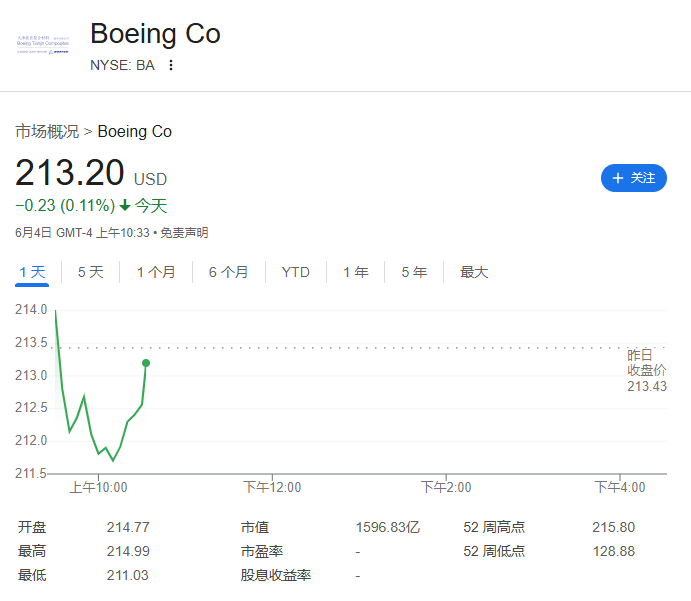Click the 昨日收盘价 213.43 label
The width and height of the screenshot is (691, 601).
pyautogui.click(x=647, y=371)
